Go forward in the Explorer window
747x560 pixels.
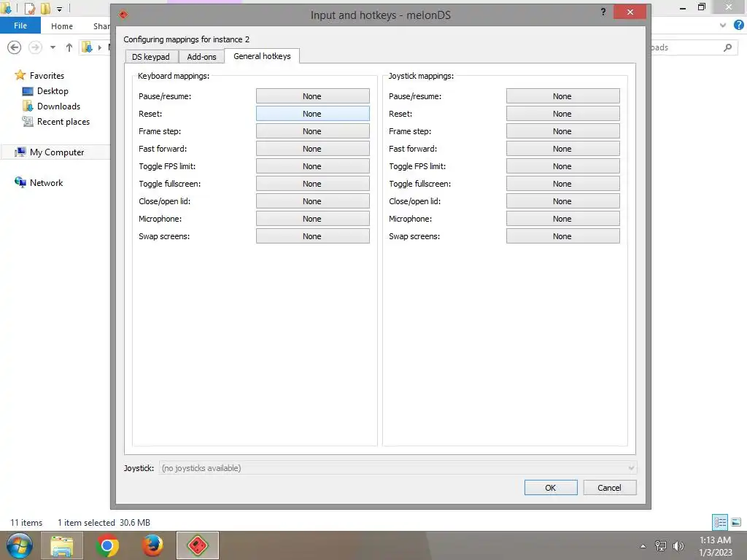[x=35, y=47]
